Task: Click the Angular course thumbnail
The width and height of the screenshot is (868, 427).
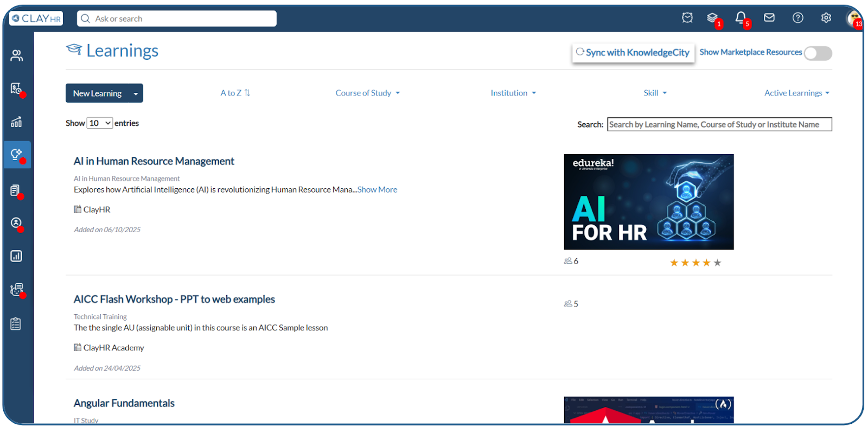Action: coord(649,410)
